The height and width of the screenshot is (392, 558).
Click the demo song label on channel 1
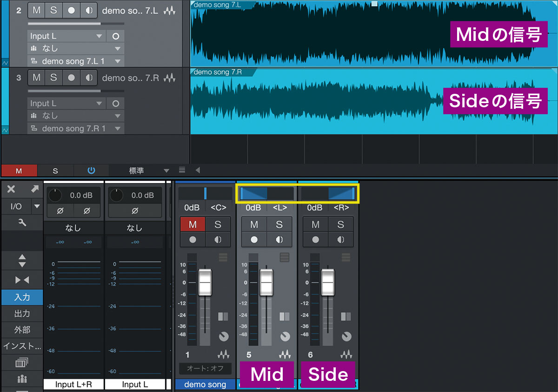click(205, 384)
